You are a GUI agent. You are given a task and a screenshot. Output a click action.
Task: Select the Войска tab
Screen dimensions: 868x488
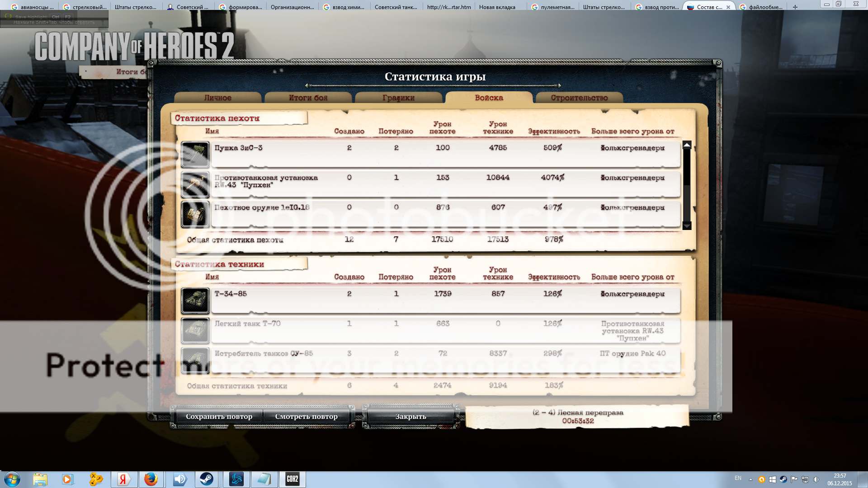pyautogui.click(x=489, y=98)
